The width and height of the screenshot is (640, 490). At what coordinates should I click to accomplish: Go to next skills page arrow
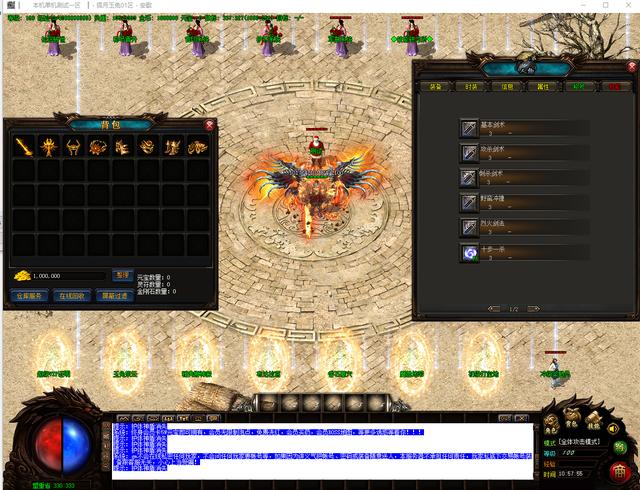[x=533, y=309]
